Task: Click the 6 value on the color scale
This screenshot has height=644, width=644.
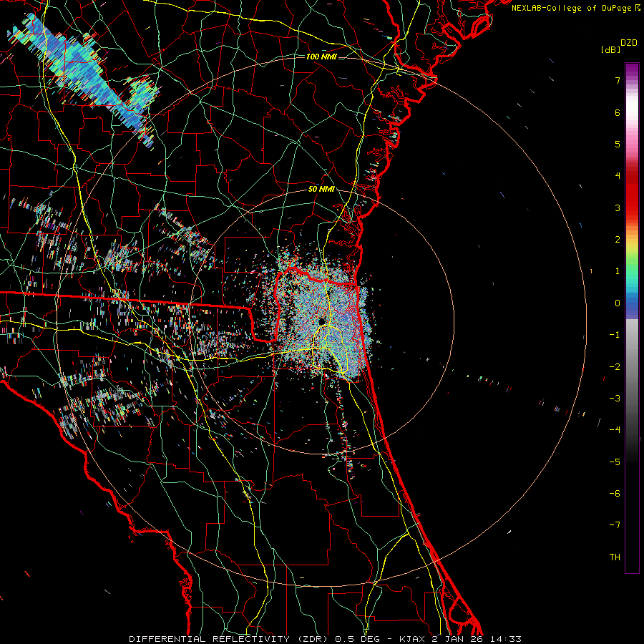Action: (x=618, y=112)
